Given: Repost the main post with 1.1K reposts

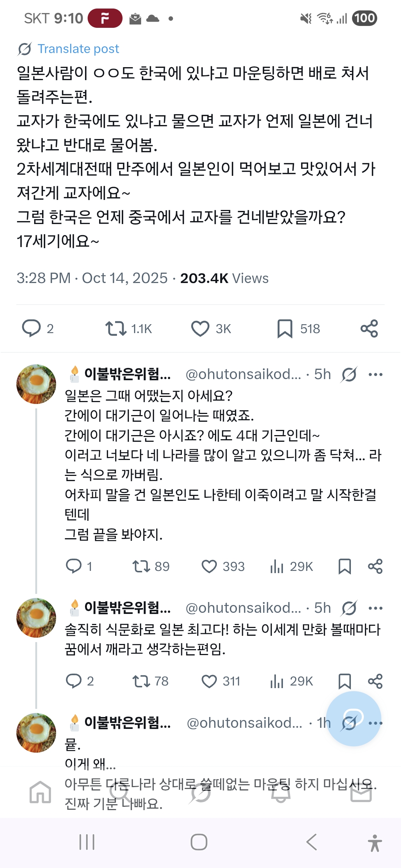Looking at the screenshot, I should click(x=116, y=328).
